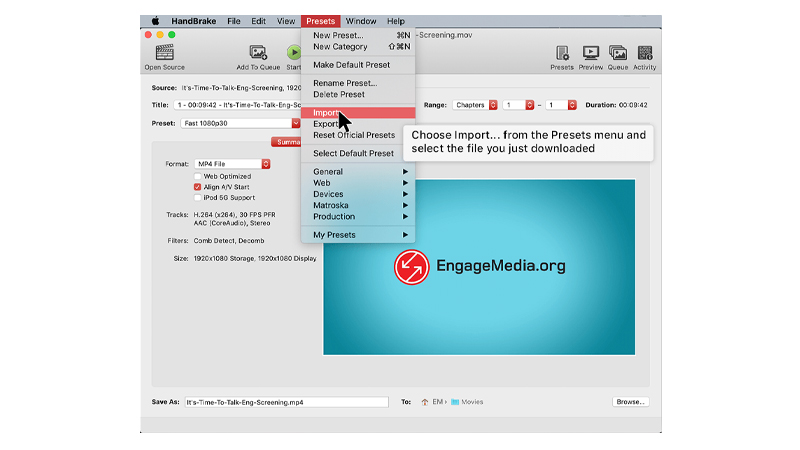Enable iPod 5G Support checkbox
Viewport: 800px width, 450px height.
[x=197, y=198]
